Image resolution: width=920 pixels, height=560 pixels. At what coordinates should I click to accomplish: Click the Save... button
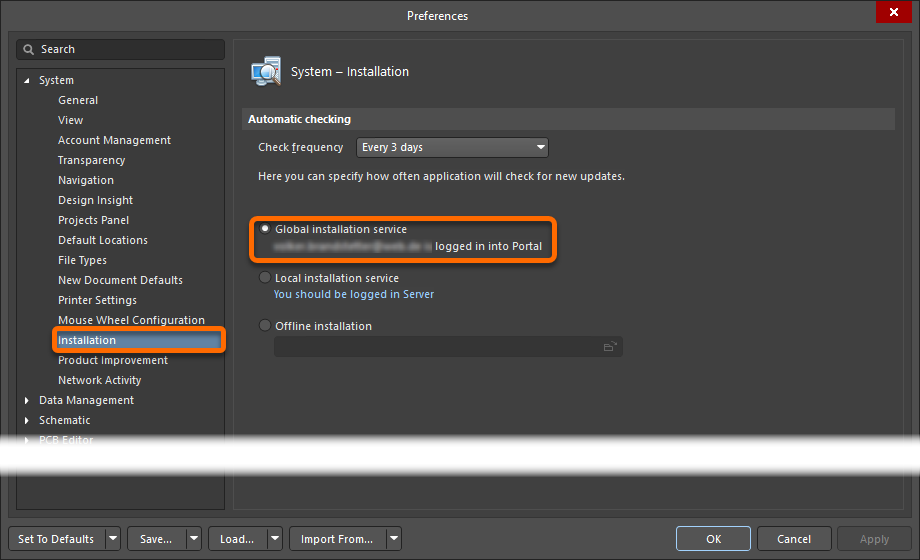pyautogui.click(x=157, y=538)
